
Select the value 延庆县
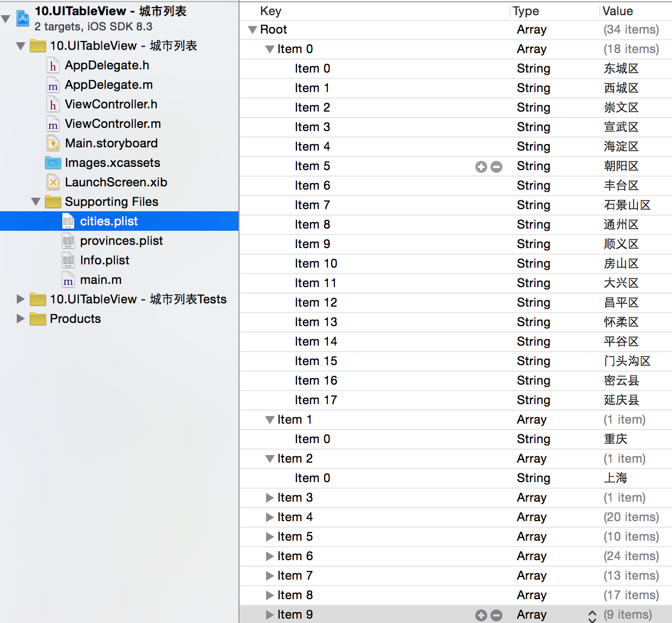click(622, 400)
